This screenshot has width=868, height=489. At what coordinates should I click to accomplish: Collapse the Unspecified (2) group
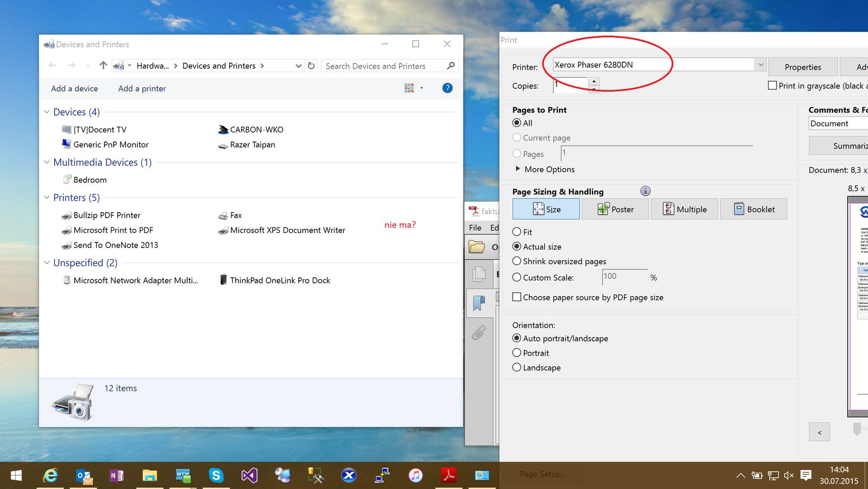point(46,263)
